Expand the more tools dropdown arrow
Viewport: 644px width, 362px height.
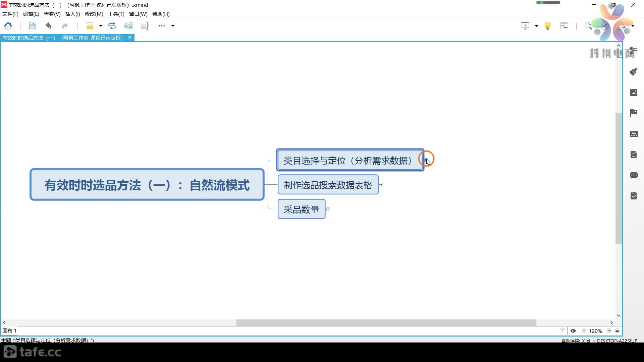[x=173, y=26]
